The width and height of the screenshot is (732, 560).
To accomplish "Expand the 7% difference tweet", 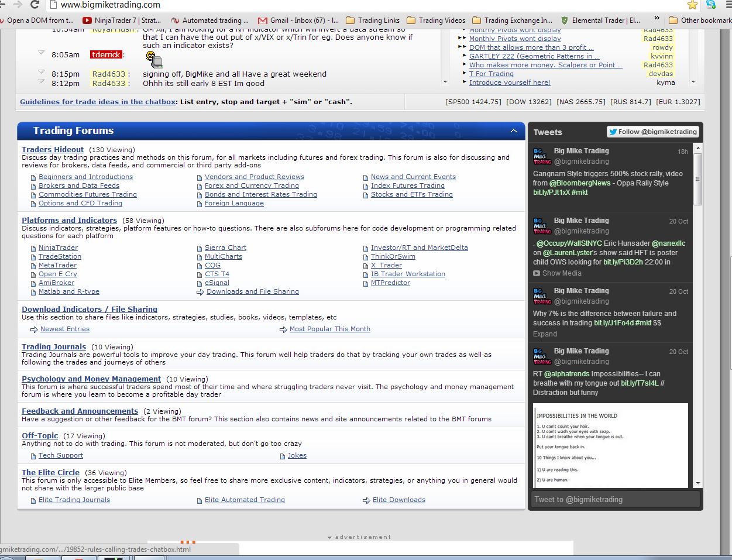I will click(545, 334).
